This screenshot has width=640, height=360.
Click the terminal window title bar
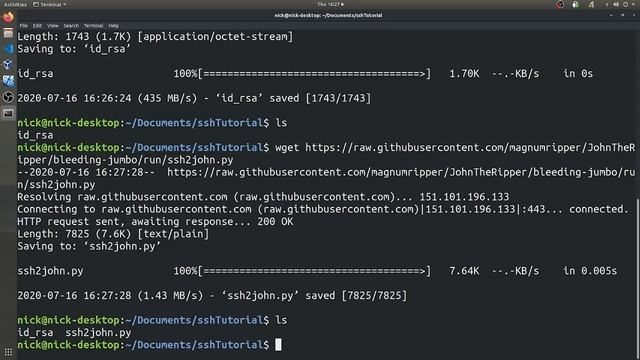(328, 15)
